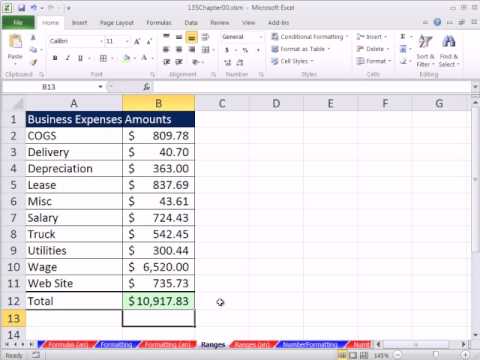
Task: Click the Clear eraser icon
Action: [x=403, y=61]
